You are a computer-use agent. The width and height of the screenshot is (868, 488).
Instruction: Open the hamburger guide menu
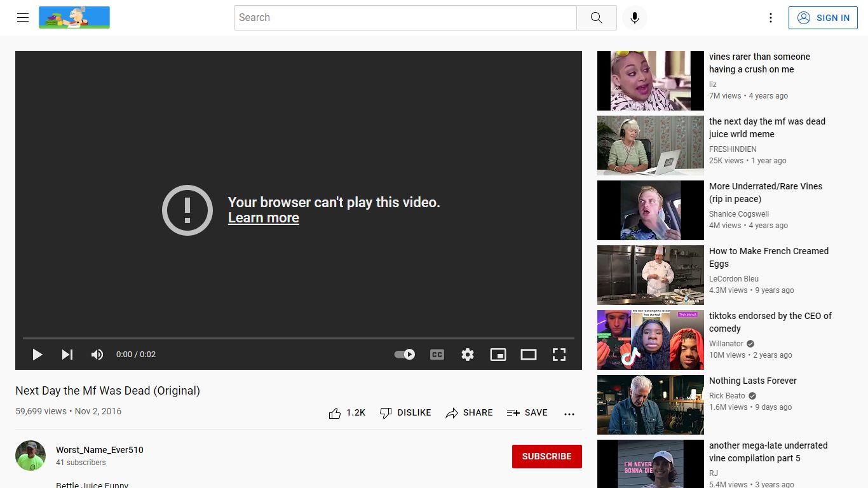click(23, 18)
